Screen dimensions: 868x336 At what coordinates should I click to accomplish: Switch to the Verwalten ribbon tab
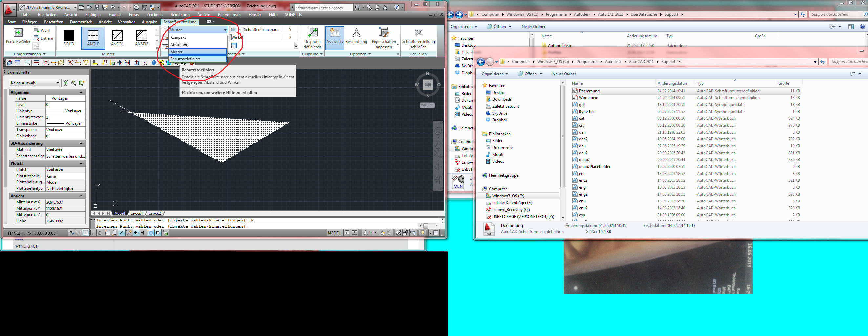point(127,22)
